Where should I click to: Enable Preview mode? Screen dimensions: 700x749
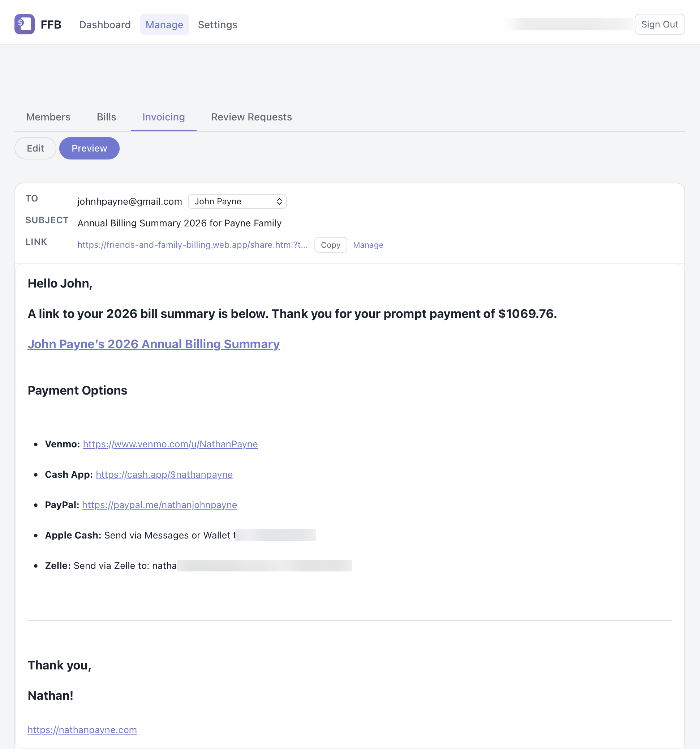[89, 148]
